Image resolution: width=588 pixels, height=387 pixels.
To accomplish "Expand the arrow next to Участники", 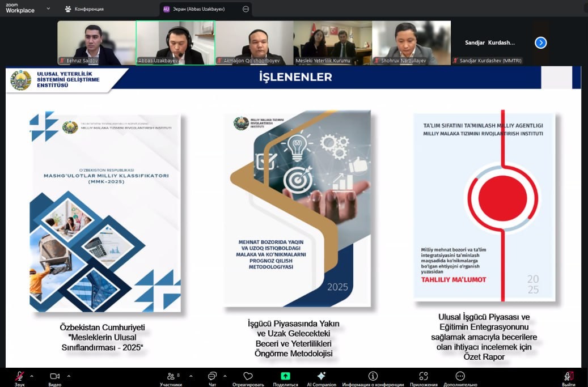I will 191,376.
